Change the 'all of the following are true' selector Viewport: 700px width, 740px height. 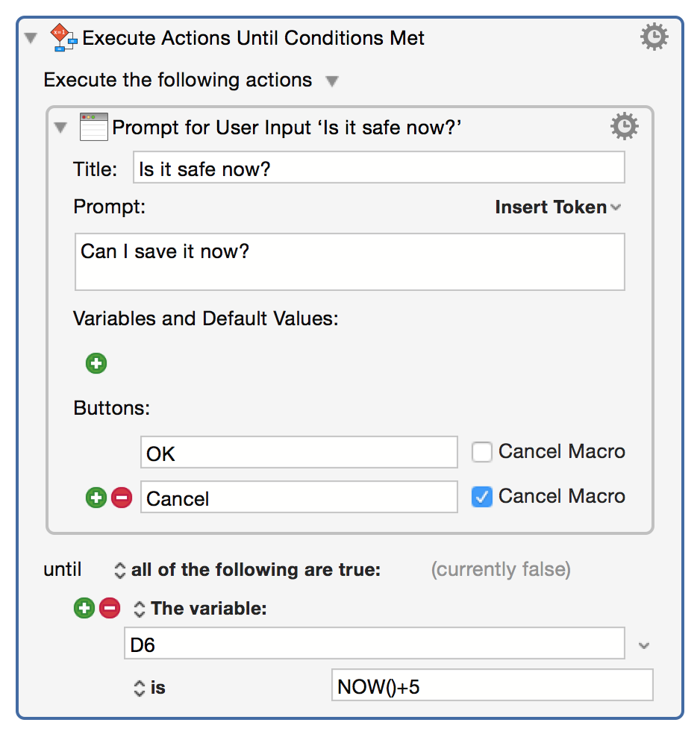coord(247,570)
